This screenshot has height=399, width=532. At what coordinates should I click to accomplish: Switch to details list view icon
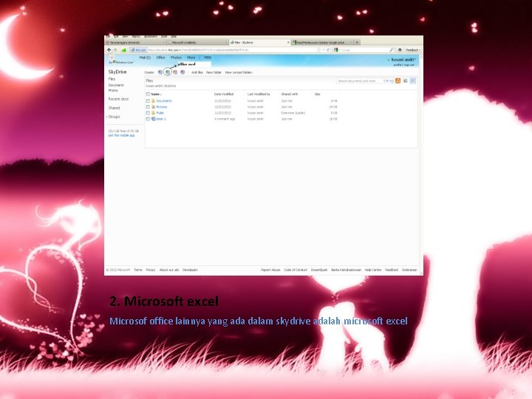(412, 81)
